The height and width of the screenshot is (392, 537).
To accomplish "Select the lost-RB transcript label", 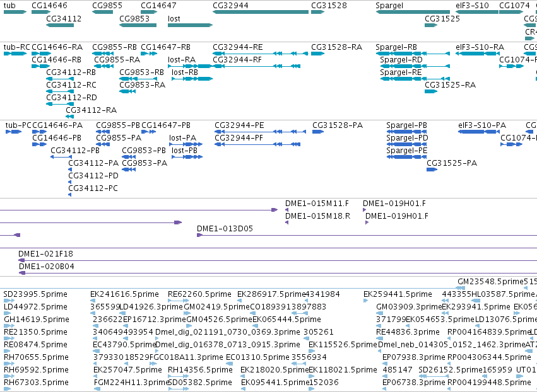I will [x=185, y=72].
